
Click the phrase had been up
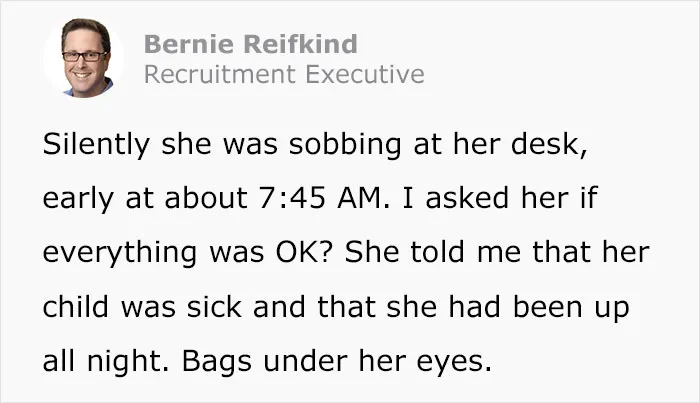point(539,308)
